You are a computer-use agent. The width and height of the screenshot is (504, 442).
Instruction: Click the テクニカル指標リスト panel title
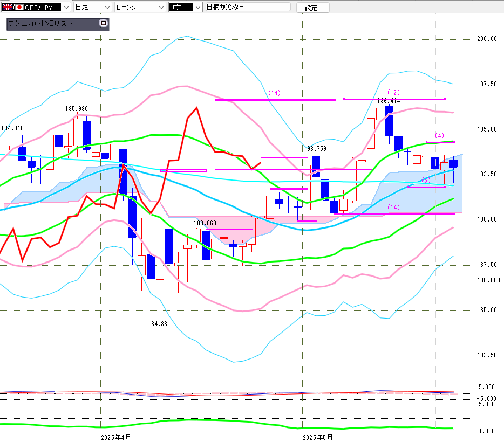[x=40, y=23]
